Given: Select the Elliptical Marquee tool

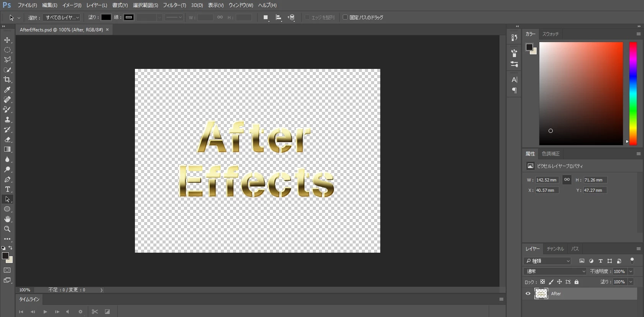Looking at the screenshot, I should point(7,50).
